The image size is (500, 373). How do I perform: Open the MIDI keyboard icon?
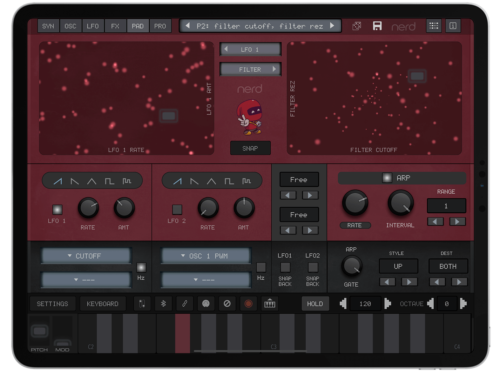(x=270, y=304)
